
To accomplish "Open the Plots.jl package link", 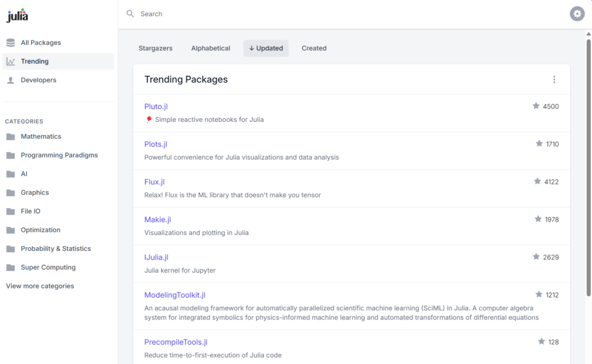I will tap(156, 144).
